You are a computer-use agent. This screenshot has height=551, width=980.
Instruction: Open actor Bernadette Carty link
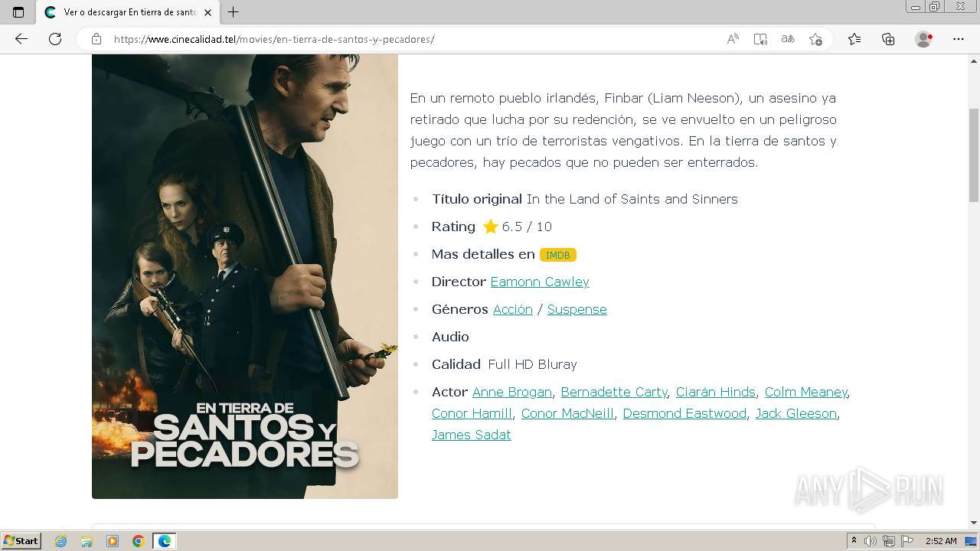[614, 392]
